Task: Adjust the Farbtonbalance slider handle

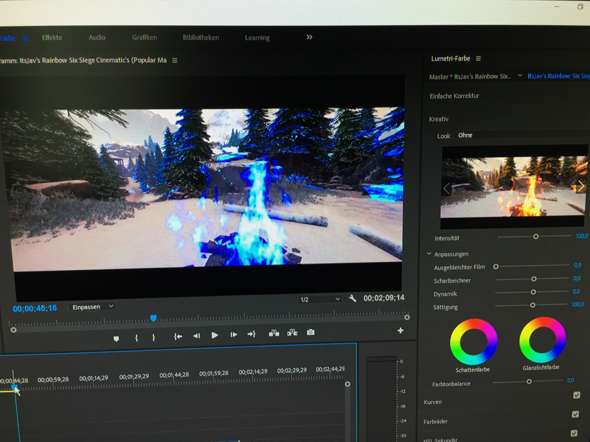Action: click(529, 381)
